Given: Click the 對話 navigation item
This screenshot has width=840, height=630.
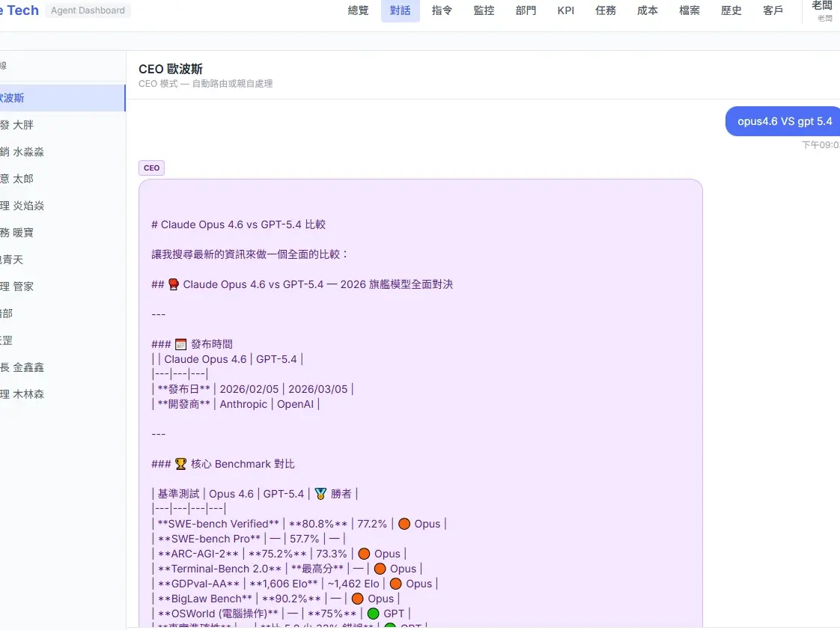Looking at the screenshot, I should click(400, 10).
